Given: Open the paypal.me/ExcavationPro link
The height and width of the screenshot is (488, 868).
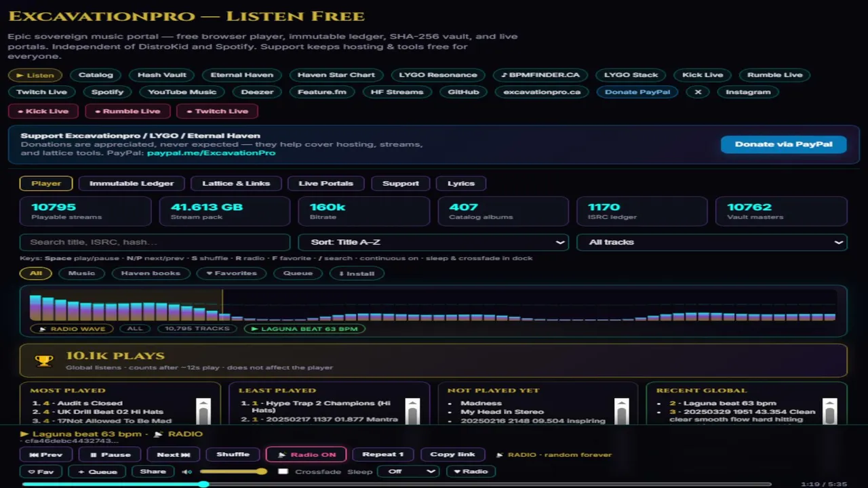Looking at the screenshot, I should click(212, 153).
